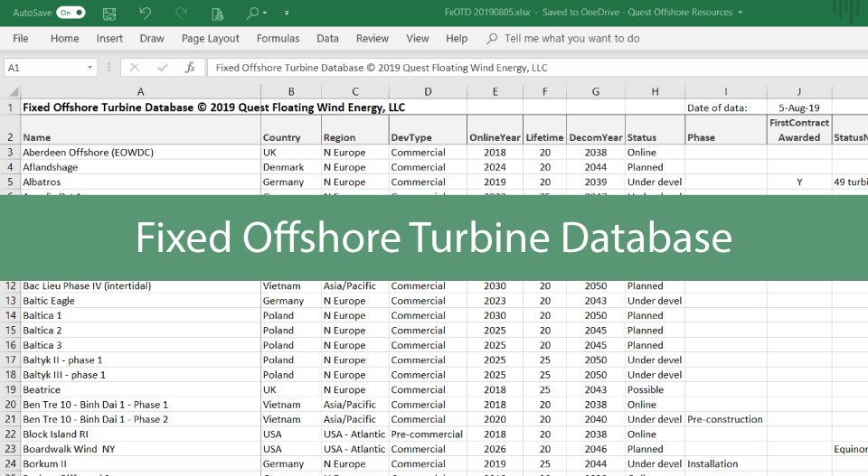Click 'Possible' status in Beatrice row
868x476 pixels.
click(x=655, y=390)
